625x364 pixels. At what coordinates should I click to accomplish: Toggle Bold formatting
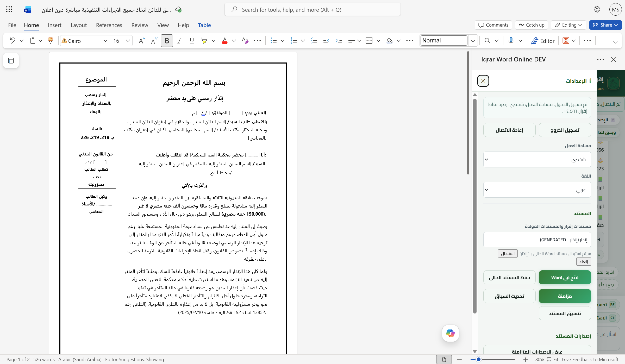pos(167,41)
